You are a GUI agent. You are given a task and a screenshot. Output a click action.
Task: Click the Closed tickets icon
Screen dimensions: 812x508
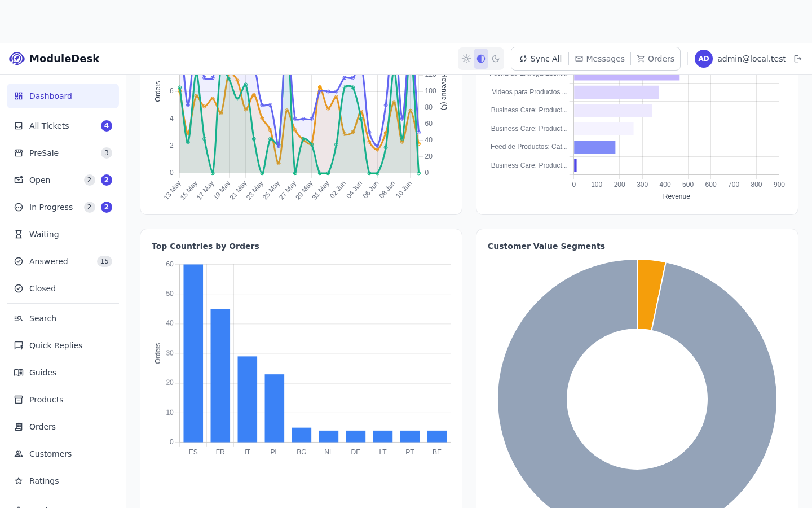click(x=19, y=288)
